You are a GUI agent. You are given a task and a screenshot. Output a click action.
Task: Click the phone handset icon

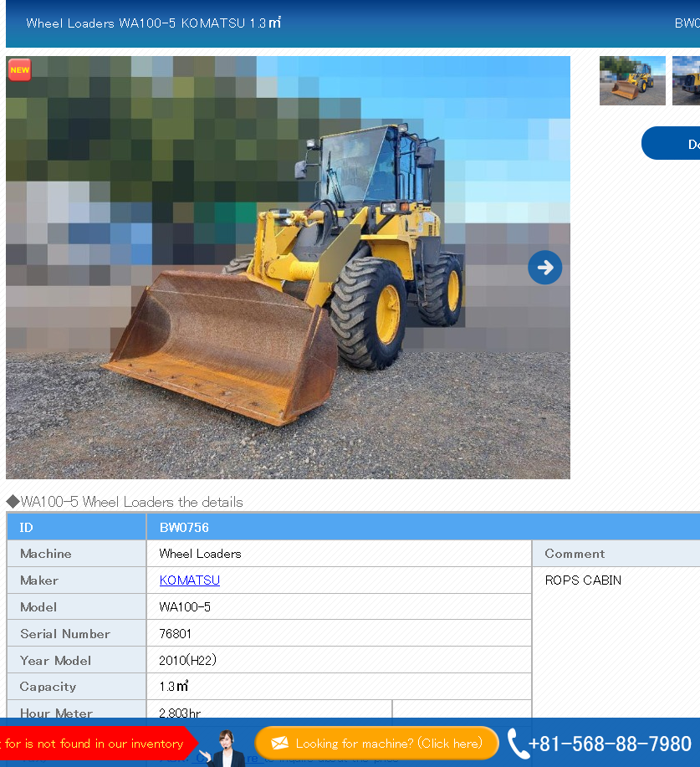518,744
